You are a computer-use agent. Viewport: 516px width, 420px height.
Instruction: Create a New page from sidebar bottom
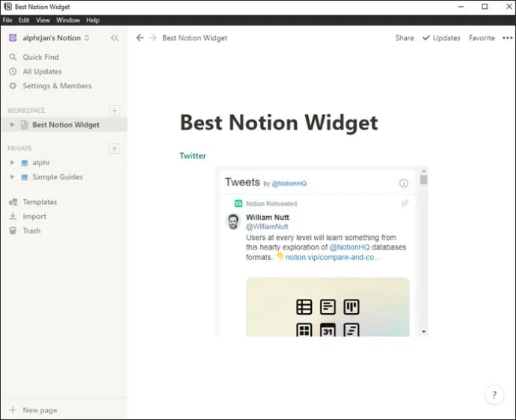[x=40, y=410]
